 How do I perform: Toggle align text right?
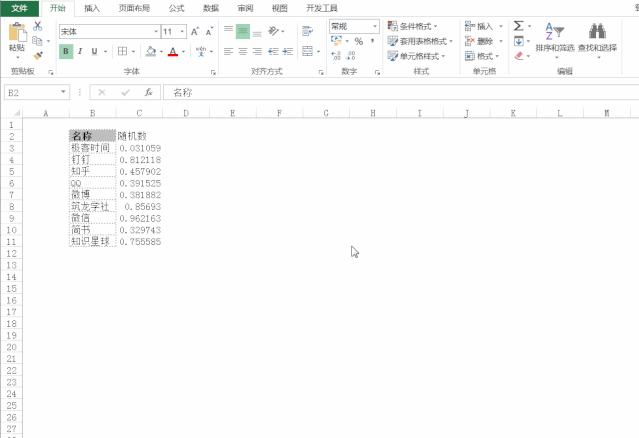coord(257,51)
